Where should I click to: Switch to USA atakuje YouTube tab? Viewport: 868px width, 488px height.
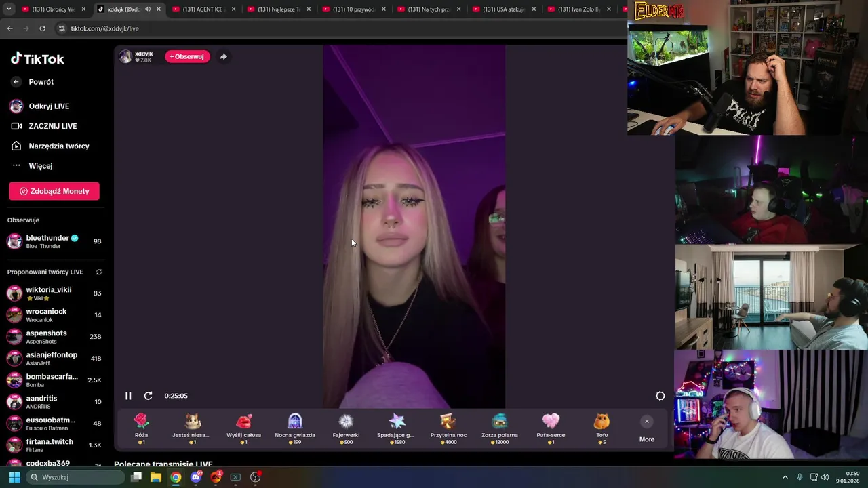(x=505, y=9)
